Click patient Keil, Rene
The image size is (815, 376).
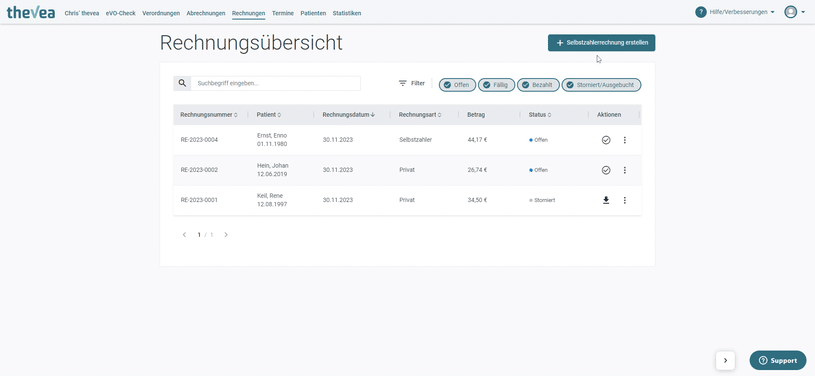point(270,196)
